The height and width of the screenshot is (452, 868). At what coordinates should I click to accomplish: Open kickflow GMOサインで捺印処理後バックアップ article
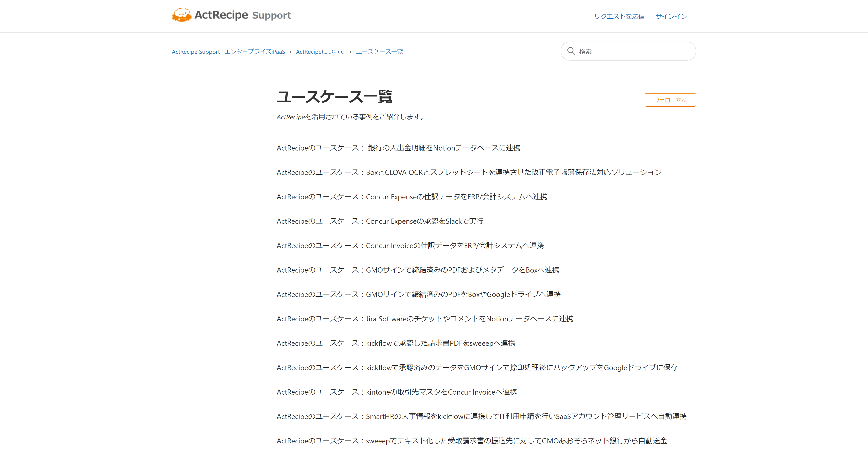pyautogui.click(x=477, y=368)
